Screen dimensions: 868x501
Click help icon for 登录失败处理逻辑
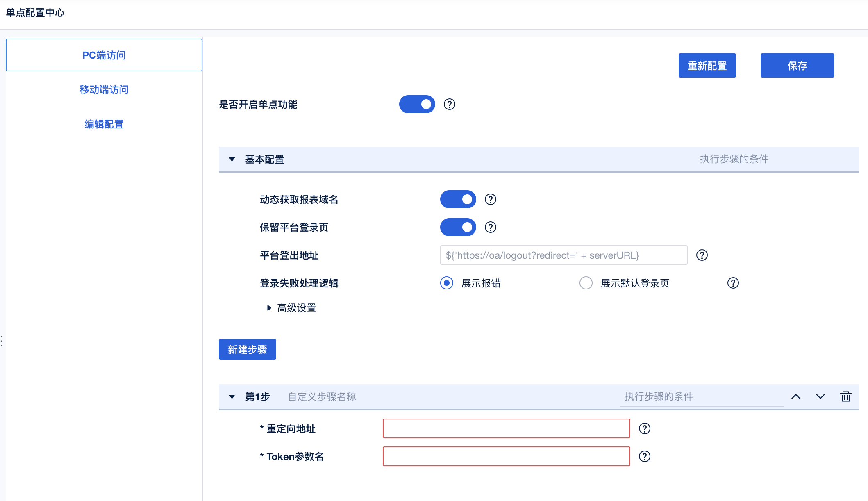[733, 283]
